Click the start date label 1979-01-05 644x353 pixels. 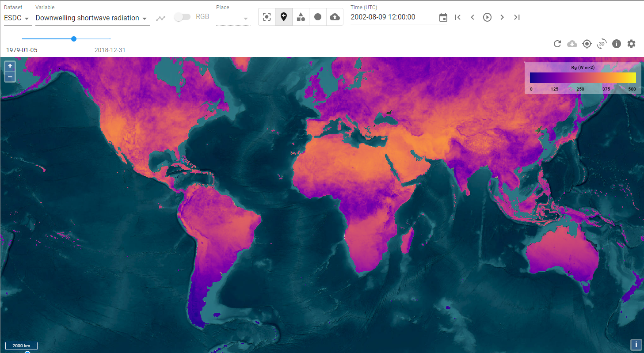(x=22, y=50)
